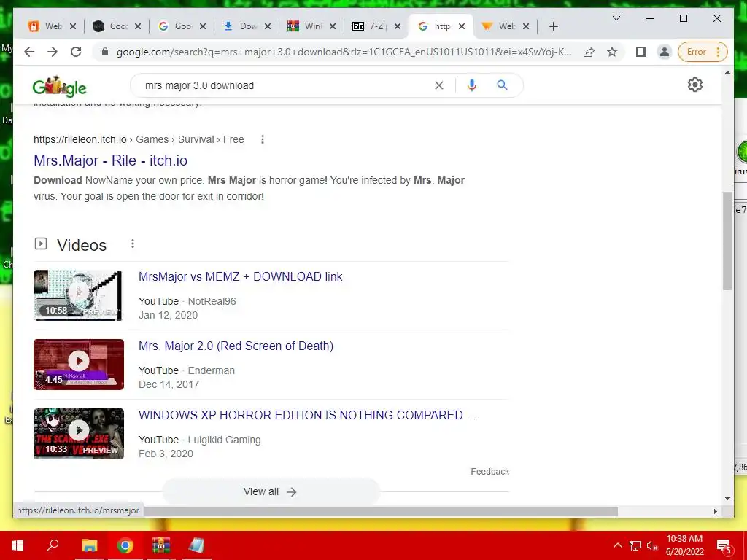Go forward to the next page
This screenshot has width=747, height=560.
coord(53,52)
